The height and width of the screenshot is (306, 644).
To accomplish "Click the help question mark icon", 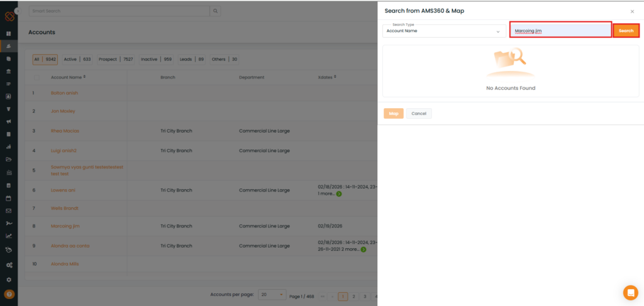I will point(9,294).
